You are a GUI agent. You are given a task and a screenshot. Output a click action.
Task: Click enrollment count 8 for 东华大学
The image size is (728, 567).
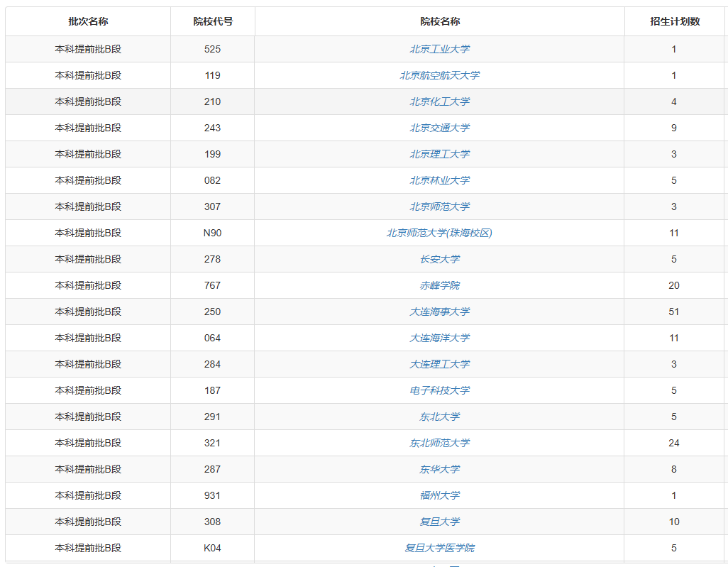[674, 469]
